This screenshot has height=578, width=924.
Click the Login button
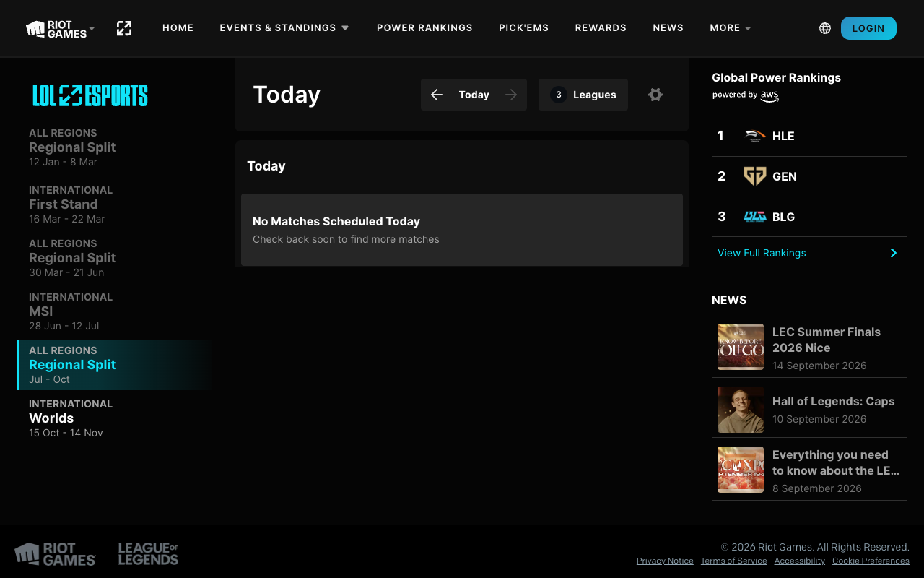tap(868, 28)
